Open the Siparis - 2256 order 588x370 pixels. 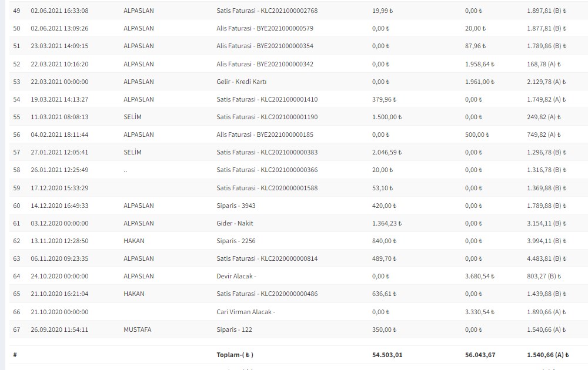[236, 241]
